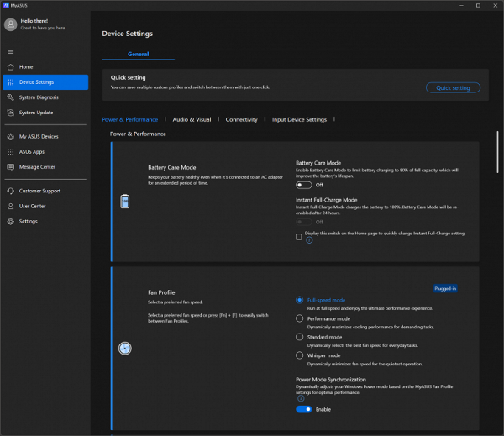Turn on the Battery Care Mode toggle
Viewport: 504px width, 436px height.
pos(303,184)
